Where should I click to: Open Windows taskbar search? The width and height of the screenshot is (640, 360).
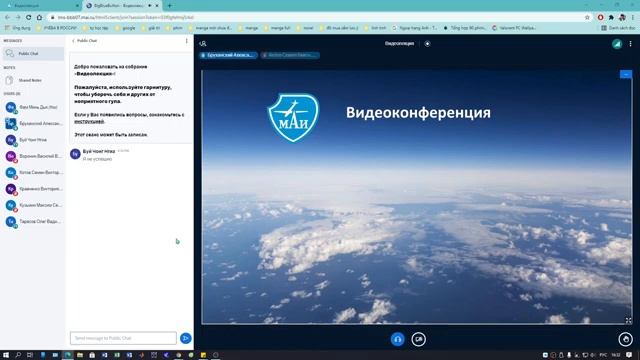coord(18,355)
